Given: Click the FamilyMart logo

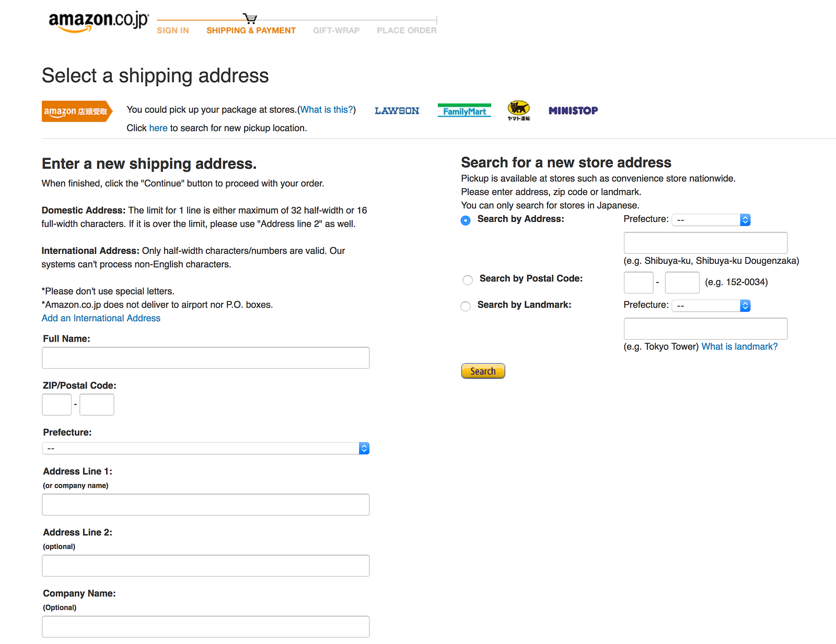Looking at the screenshot, I should pos(464,111).
